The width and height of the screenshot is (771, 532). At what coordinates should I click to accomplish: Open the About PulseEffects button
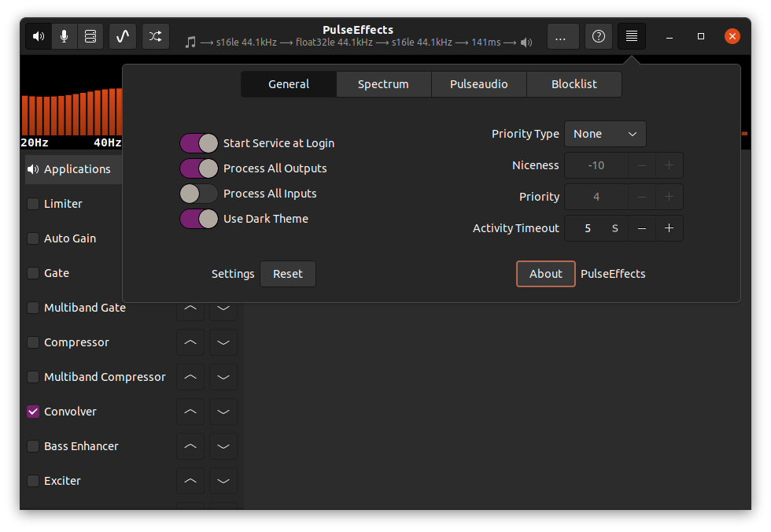coord(546,274)
